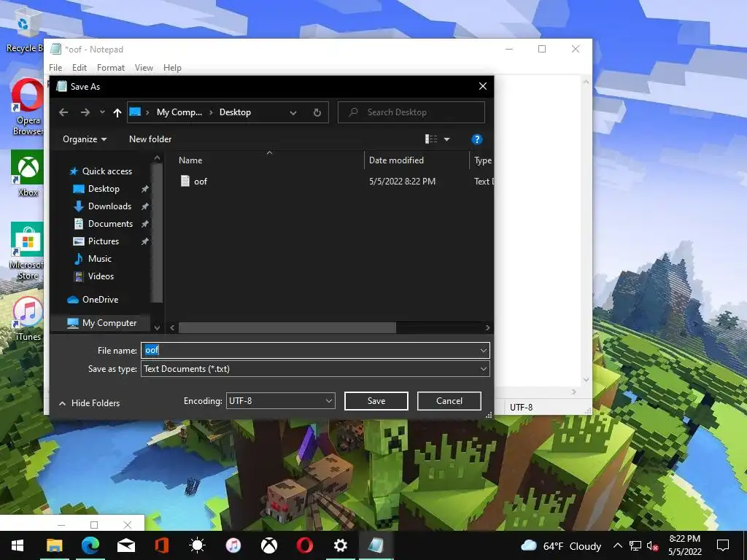This screenshot has height=560, width=747.
Task: Focus the Search Desktop box
Action: [411, 112]
